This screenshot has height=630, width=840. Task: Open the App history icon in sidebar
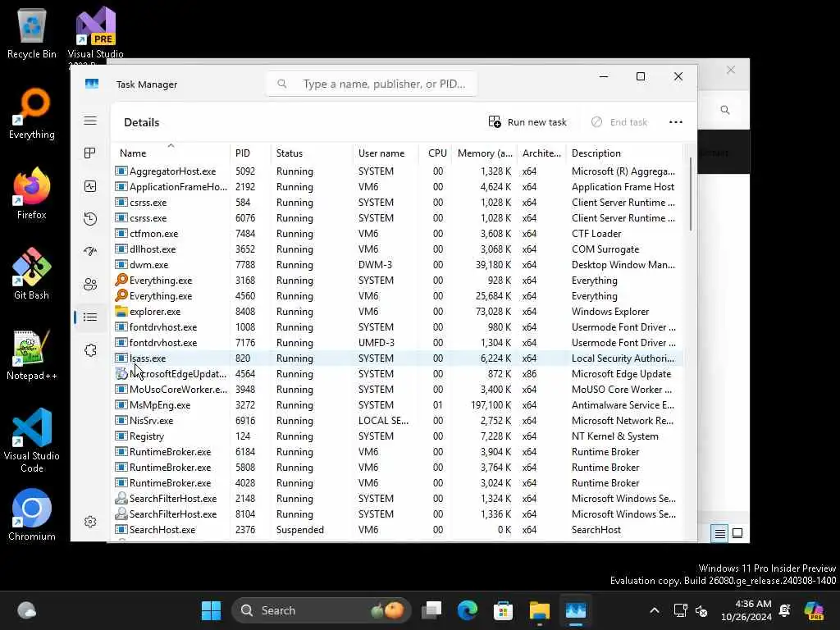coord(90,218)
